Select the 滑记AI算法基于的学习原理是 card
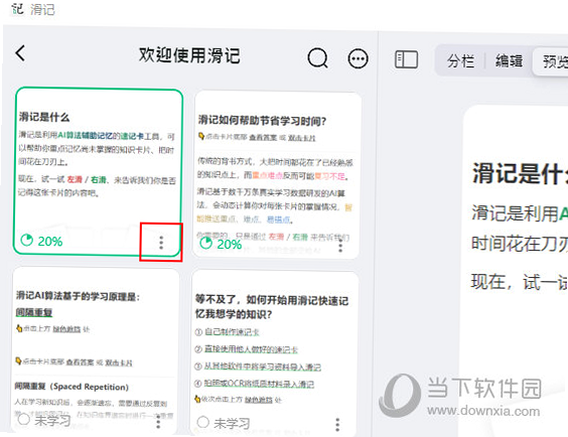 (95, 350)
